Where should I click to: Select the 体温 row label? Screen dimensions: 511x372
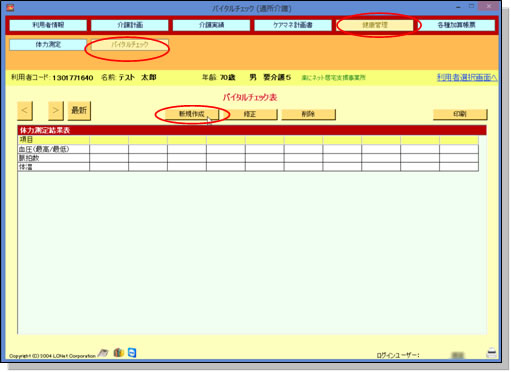pos(54,167)
